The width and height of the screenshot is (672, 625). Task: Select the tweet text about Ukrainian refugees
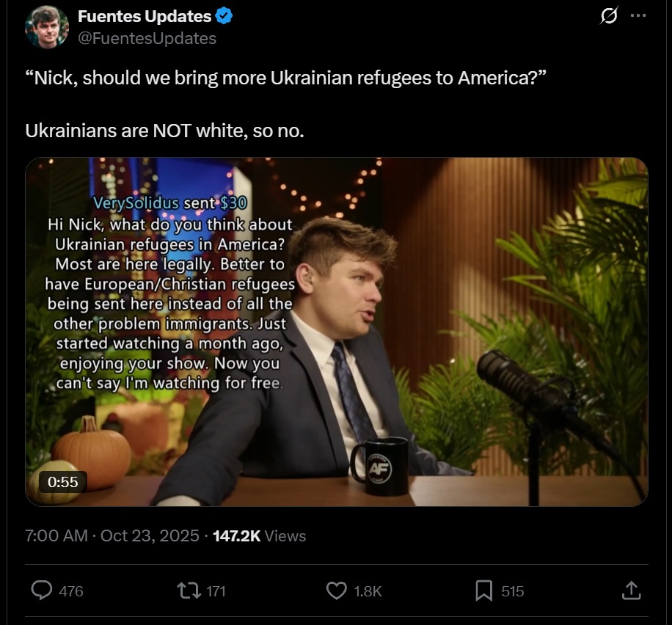click(286, 104)
